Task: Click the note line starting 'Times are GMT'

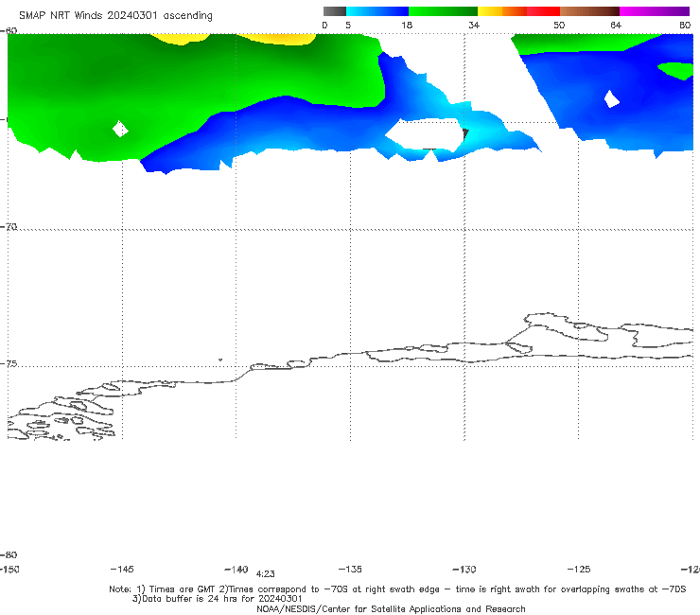Action: tap(397, 589)
